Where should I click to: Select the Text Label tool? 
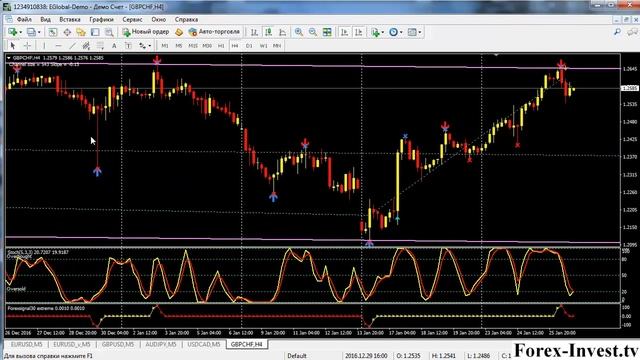coord(128,46)
